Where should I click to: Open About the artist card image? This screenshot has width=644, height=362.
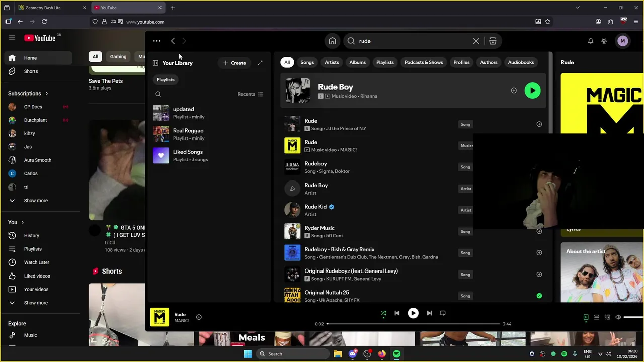[x=602, y=272]
